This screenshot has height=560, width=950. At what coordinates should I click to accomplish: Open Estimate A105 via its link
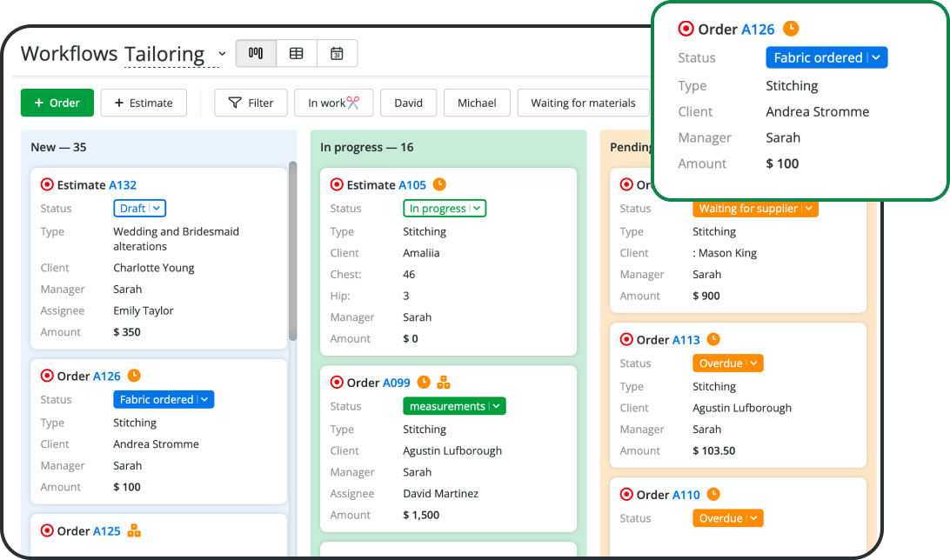tap(411, 184)
